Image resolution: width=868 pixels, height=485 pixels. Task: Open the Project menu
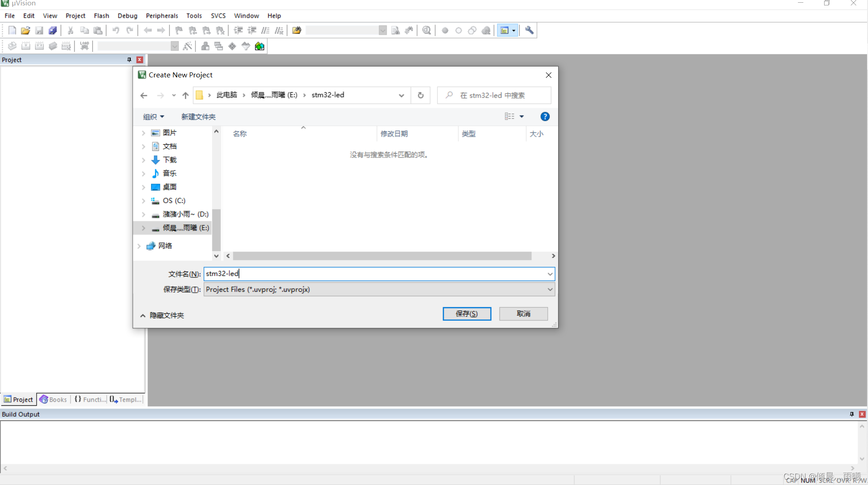point(75,15)
